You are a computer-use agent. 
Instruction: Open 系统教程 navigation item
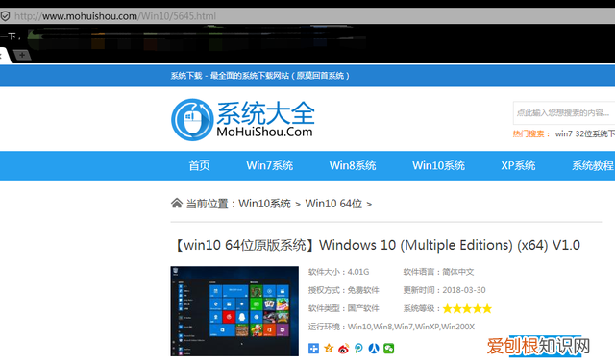click(593, 166)
